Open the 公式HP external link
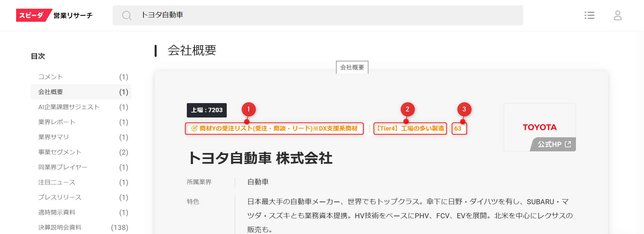The width and height of the screenshot is (644, 234). coord(554,144)
